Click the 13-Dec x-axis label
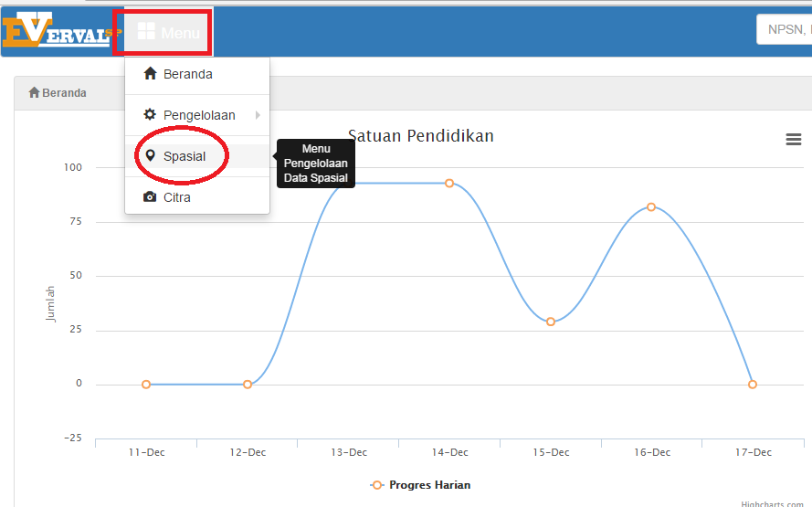 coord(349,452)
